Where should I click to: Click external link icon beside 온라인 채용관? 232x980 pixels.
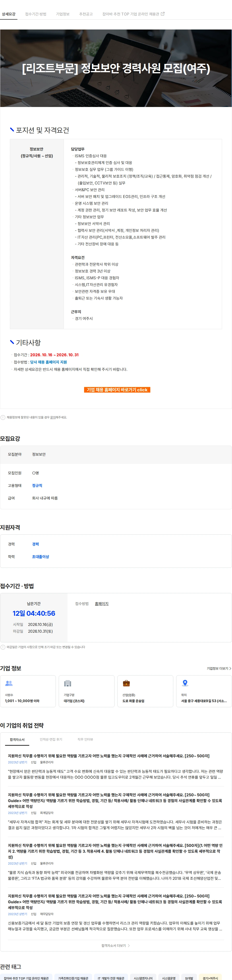point(163,14)
